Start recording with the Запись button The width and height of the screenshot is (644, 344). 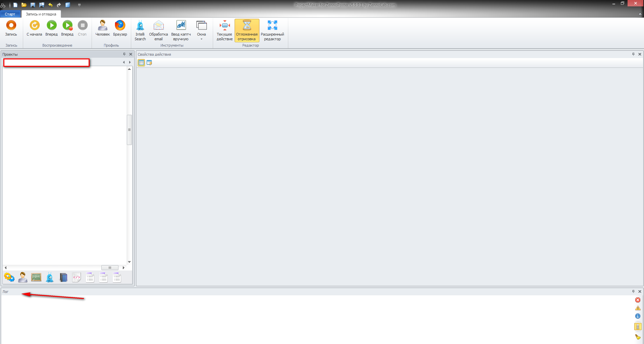[11, 29]
